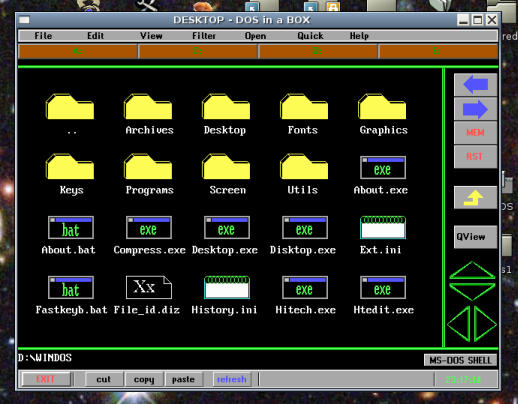
Task: Click the blue forward arrow button
Action: [475, 109]
